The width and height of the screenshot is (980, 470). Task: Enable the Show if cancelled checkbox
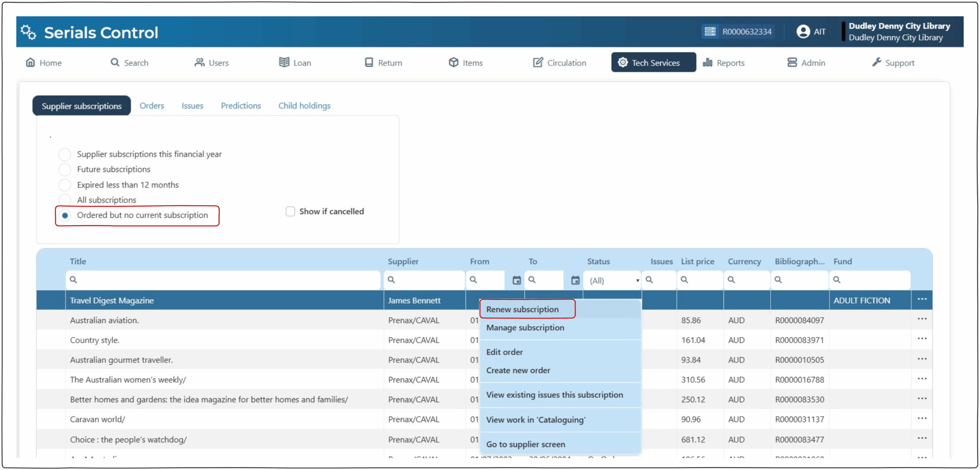click(290, 211)
